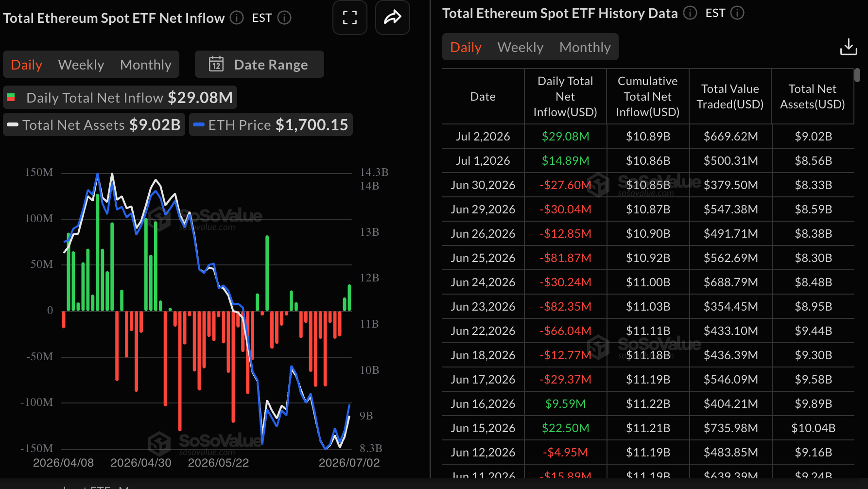868x489 pixels.
Task: Select the -$4.95M inflow cell
Action: tap(565, 453)
